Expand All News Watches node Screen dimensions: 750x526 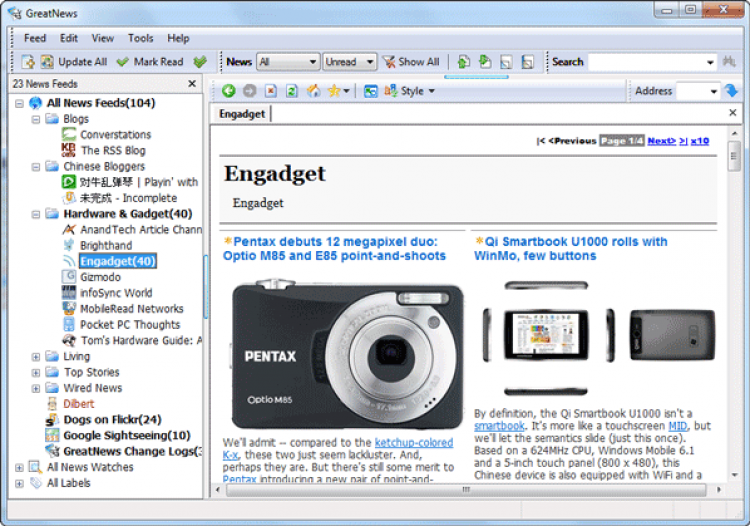19,467
